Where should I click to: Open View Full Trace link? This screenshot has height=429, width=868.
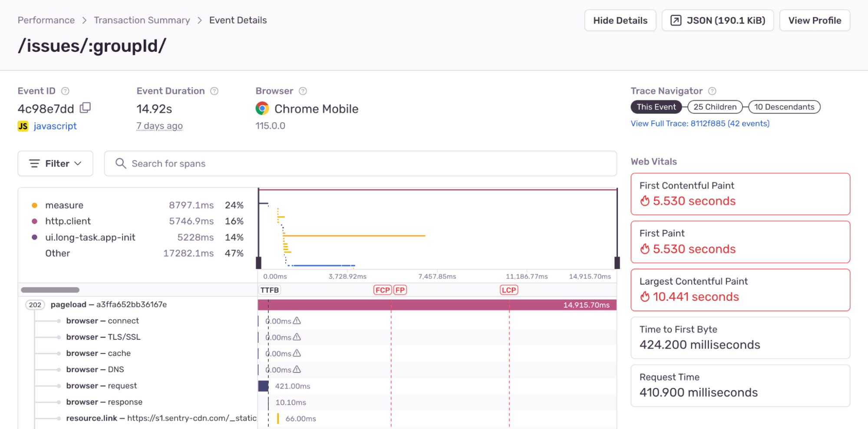700,123
